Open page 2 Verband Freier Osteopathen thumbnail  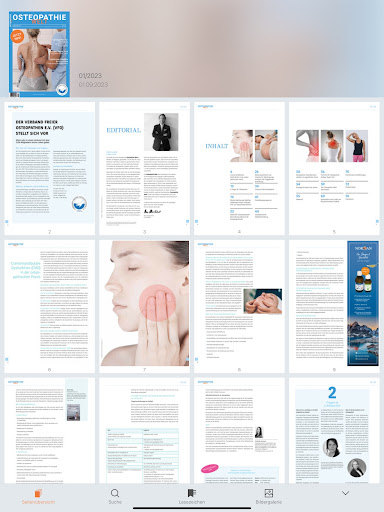[x=49, y=168]
